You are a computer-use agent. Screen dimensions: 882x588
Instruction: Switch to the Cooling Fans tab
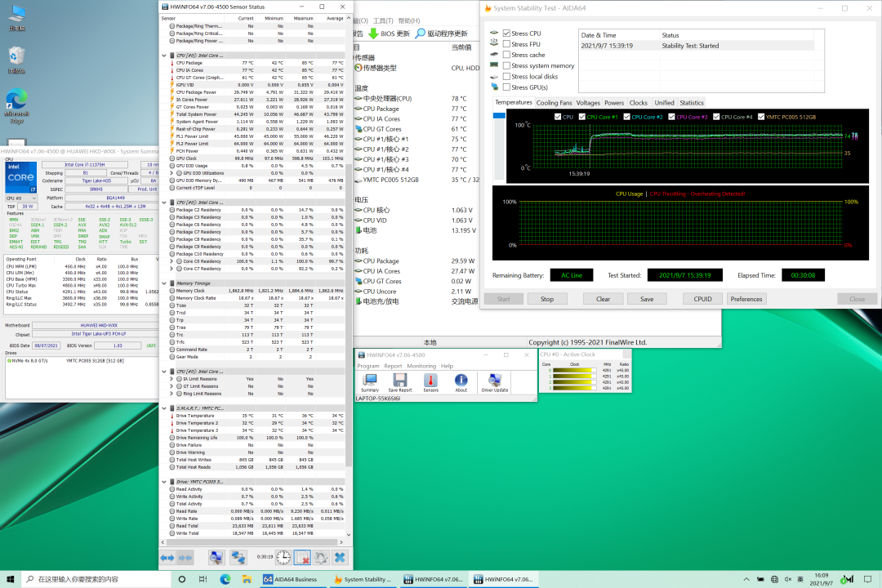pos(554,103)
